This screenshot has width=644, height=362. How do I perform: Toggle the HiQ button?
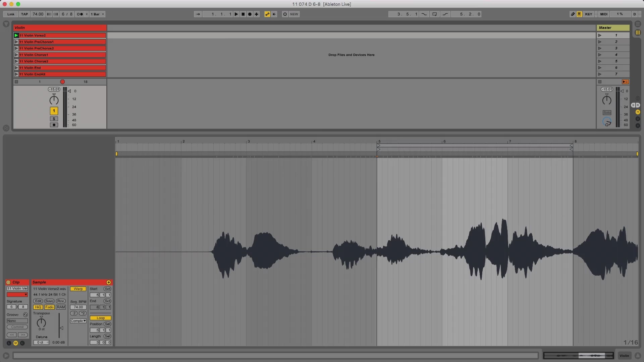[x=38, y=307]
